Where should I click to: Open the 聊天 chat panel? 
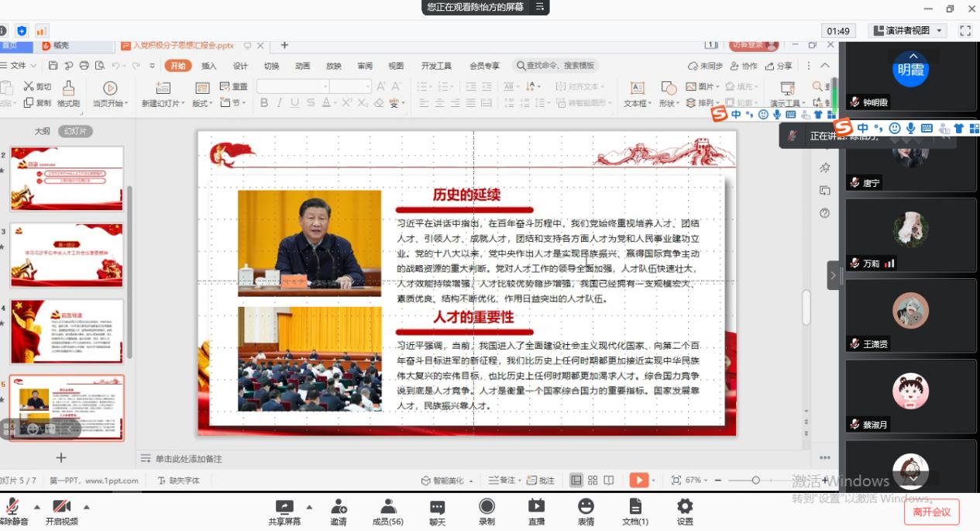click(x=437, y=507)
